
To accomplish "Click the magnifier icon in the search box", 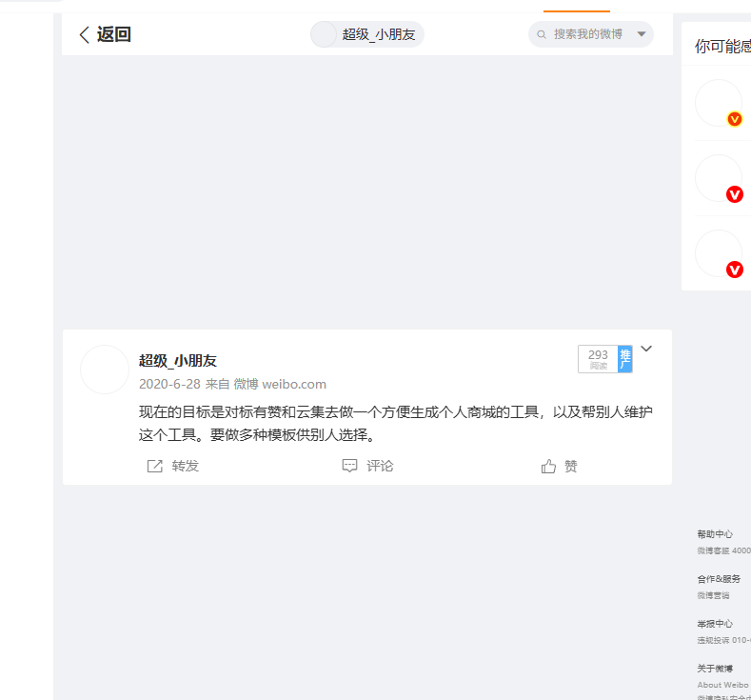I will [542, 34].
